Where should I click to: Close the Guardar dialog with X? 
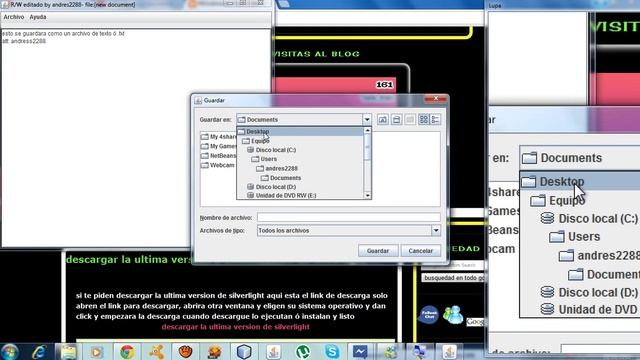click(x=436, y=99)
